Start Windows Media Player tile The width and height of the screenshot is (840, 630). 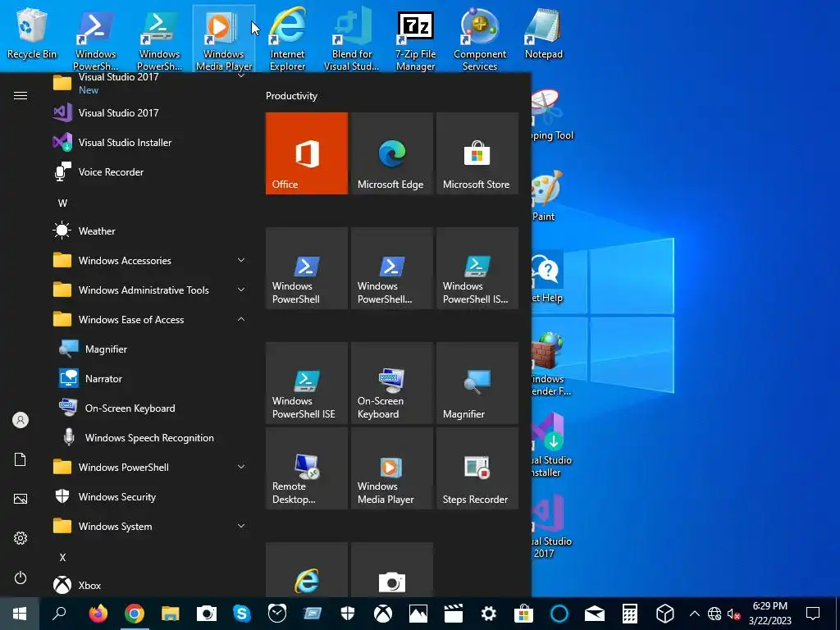click(391, 468)
